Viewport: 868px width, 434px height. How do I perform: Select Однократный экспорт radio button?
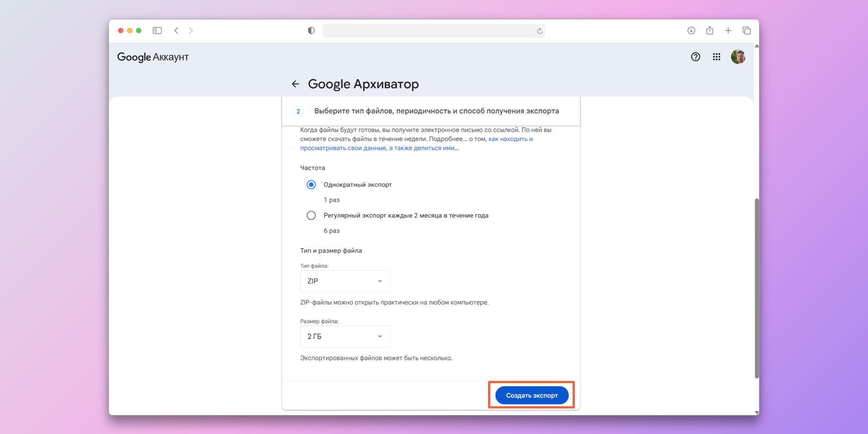coord(311,184)
